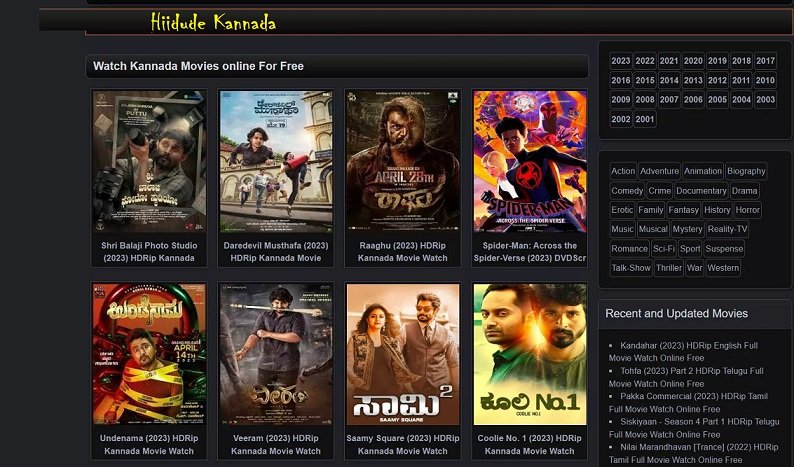Select the Sport genre tag
794x467 pixels.
coord(690,249)
